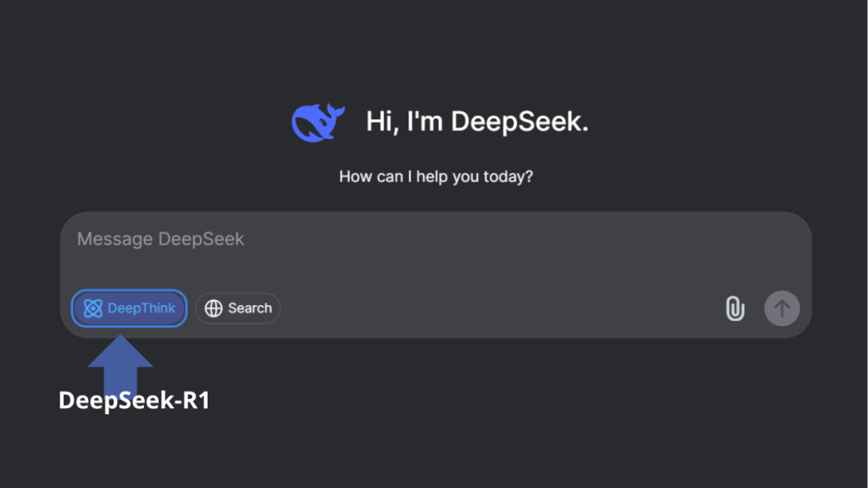Toggle DeepThink by its text label

pyautogui.click(x=142, y=308)
